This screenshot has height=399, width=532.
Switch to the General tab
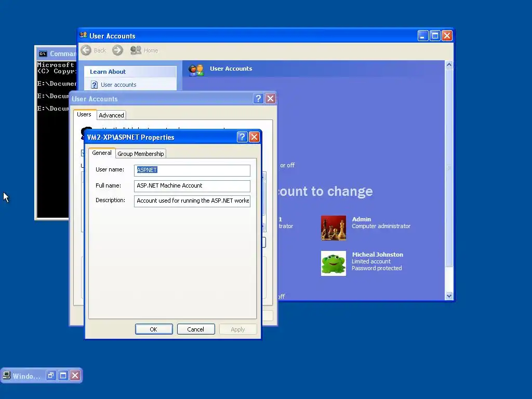click(102, 153)
